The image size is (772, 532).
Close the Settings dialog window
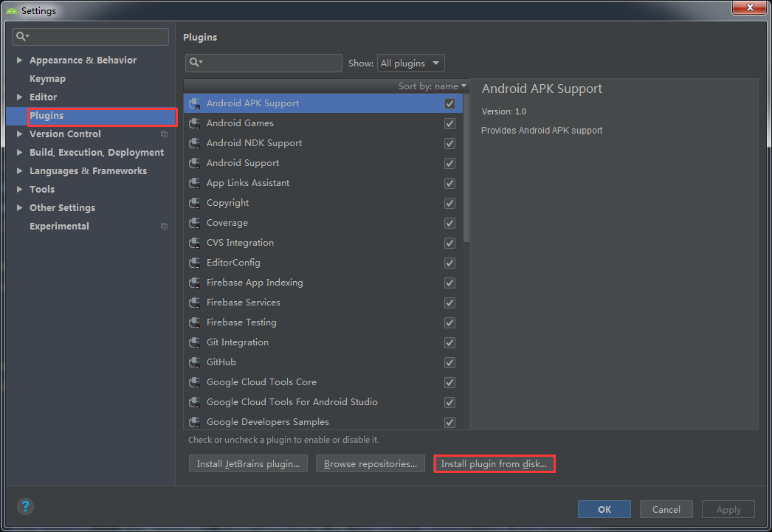click(749, 7)
